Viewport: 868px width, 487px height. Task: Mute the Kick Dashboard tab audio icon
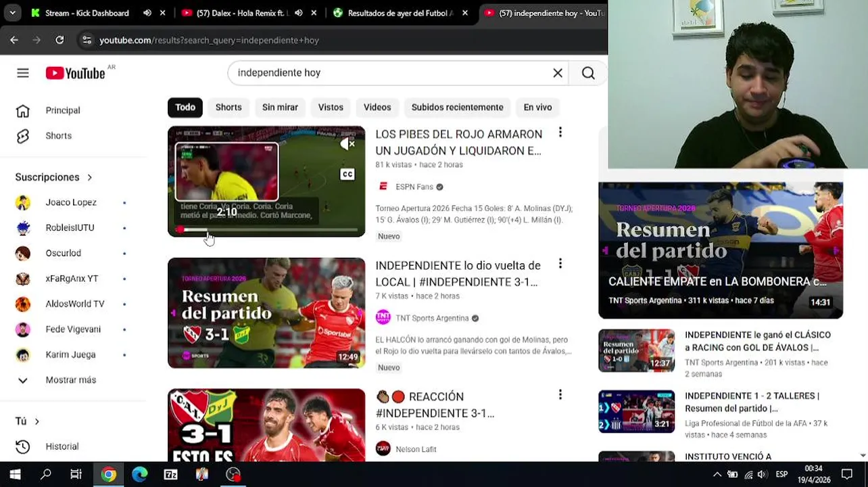(147, 13)
